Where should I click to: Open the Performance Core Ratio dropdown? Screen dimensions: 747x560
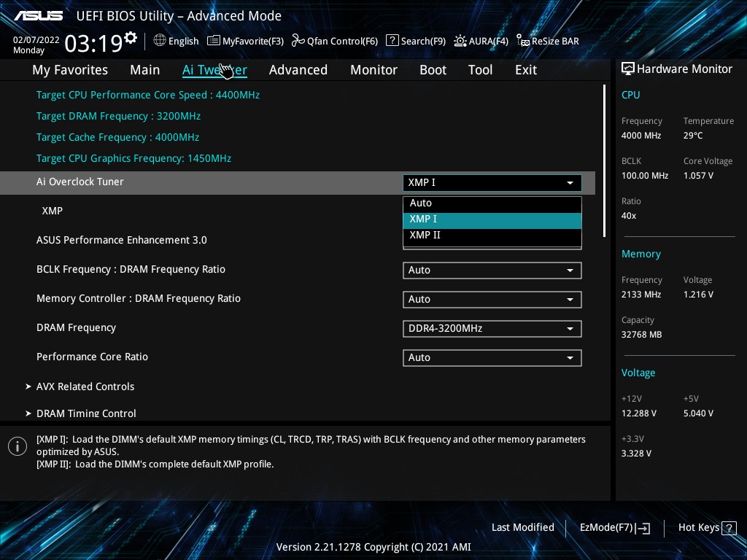[x=492, y=358]
